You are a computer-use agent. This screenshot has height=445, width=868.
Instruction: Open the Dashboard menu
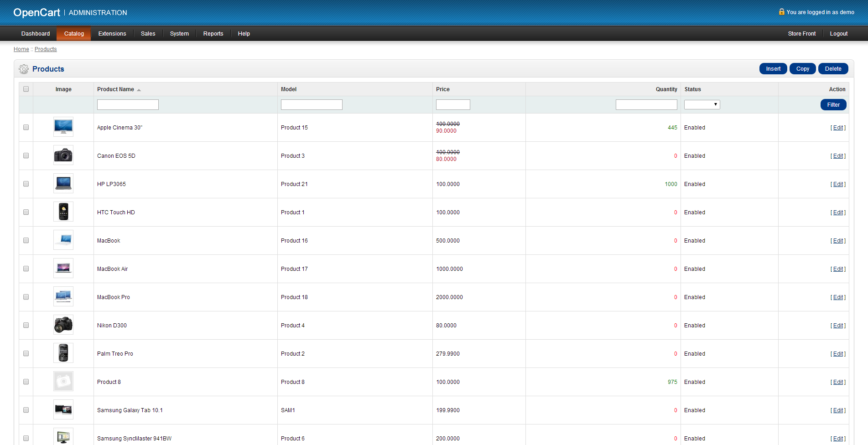pyautogui.click(x=36, y=34)
